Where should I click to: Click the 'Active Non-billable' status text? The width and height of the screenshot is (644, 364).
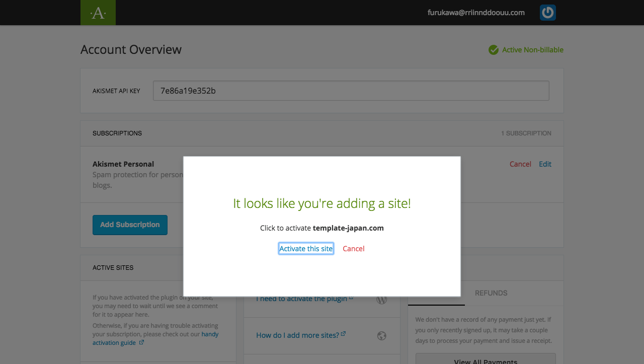point(533,50)
